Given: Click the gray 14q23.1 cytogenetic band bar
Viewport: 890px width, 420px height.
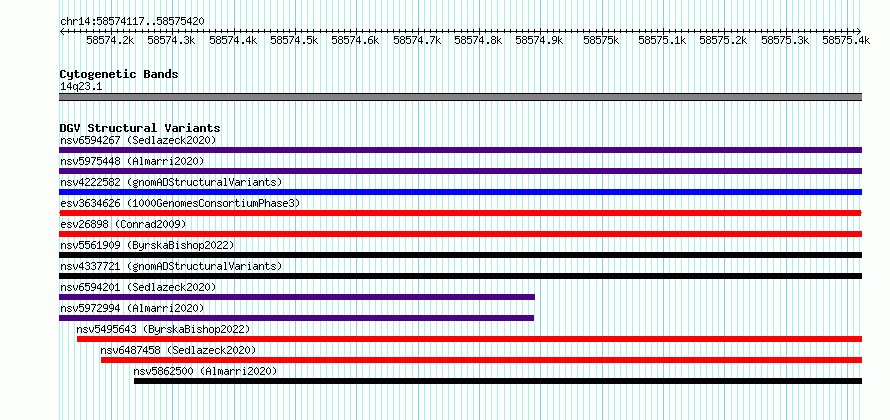Looking at the screenshot, I should (460, 97).
